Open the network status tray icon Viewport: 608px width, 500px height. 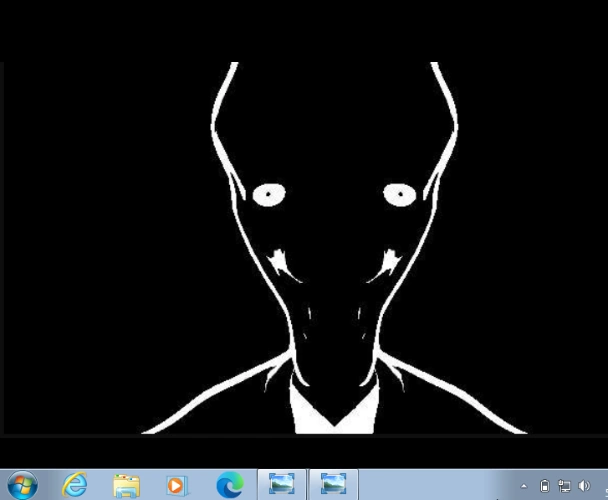pos(564,486)
